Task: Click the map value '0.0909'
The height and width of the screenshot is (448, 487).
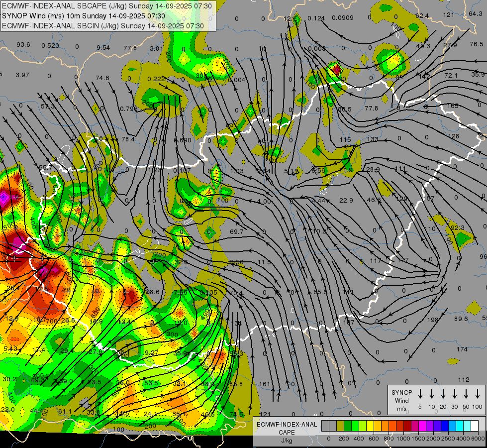Action: [343, 18]
